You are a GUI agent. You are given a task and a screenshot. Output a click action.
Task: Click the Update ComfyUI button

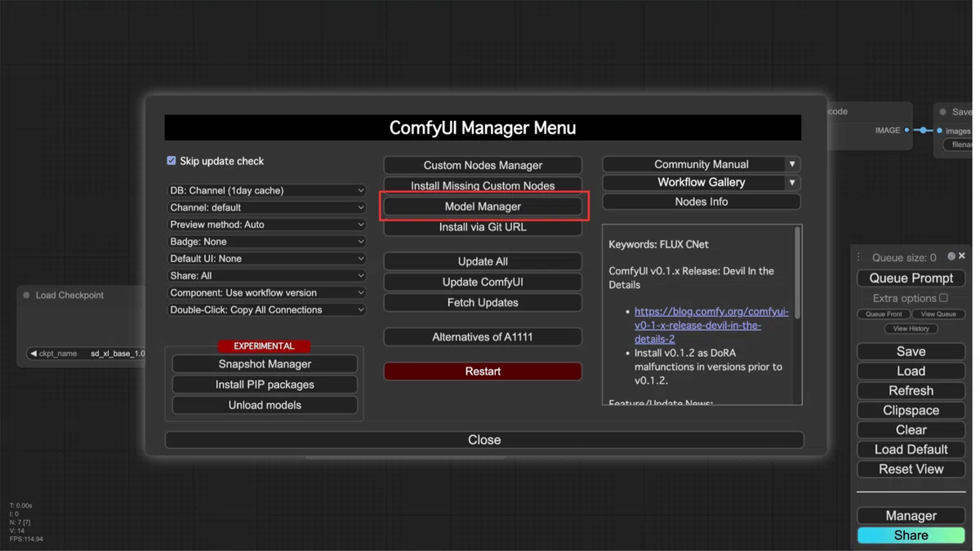pyautogui.click(x=483, y=282)
